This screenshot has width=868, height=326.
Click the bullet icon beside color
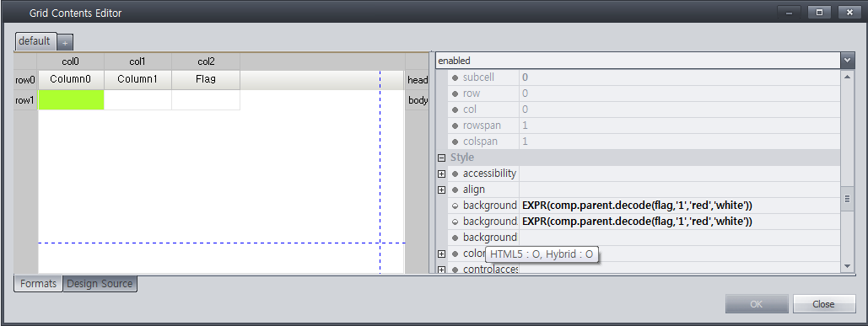coord(455,254)
